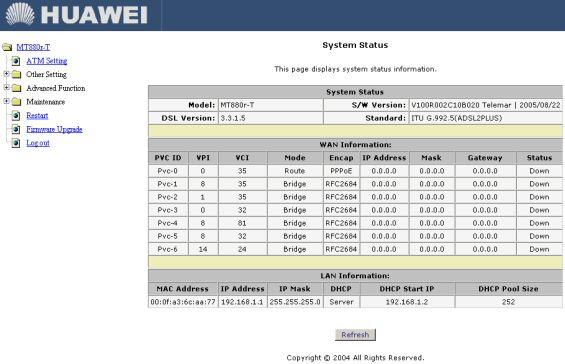Image resolution: width=565 pixels, height=364 pixels.
Task: Click the VCI value 24 in Pvc-6 row
Action: click(242, 249)
